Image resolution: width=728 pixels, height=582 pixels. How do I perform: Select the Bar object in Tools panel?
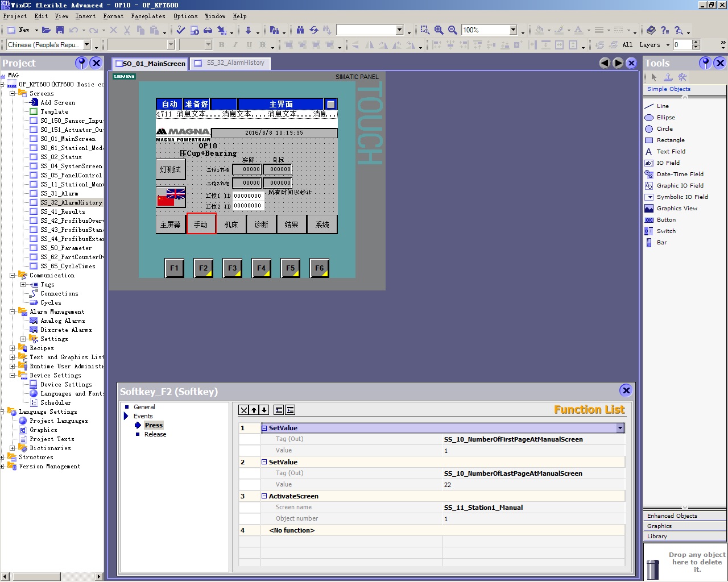point(661,243)
